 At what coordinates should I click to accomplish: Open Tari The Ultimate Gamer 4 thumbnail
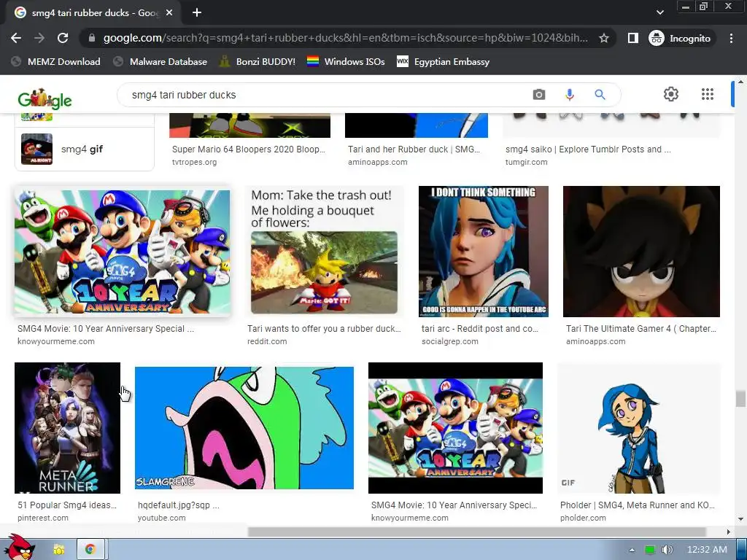click(641, 252)
